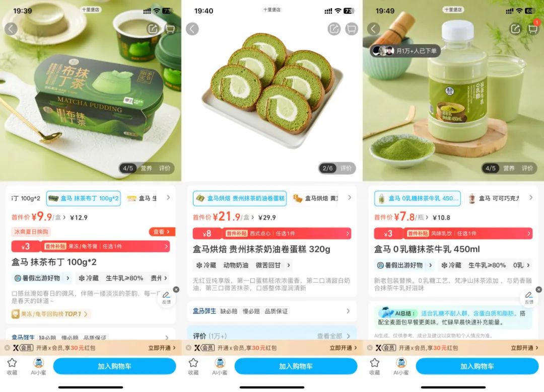Open the 月1万+人已下单 buyers badge
The height and width of the screenshot is (392, 544).
click(x=405, y=51)
